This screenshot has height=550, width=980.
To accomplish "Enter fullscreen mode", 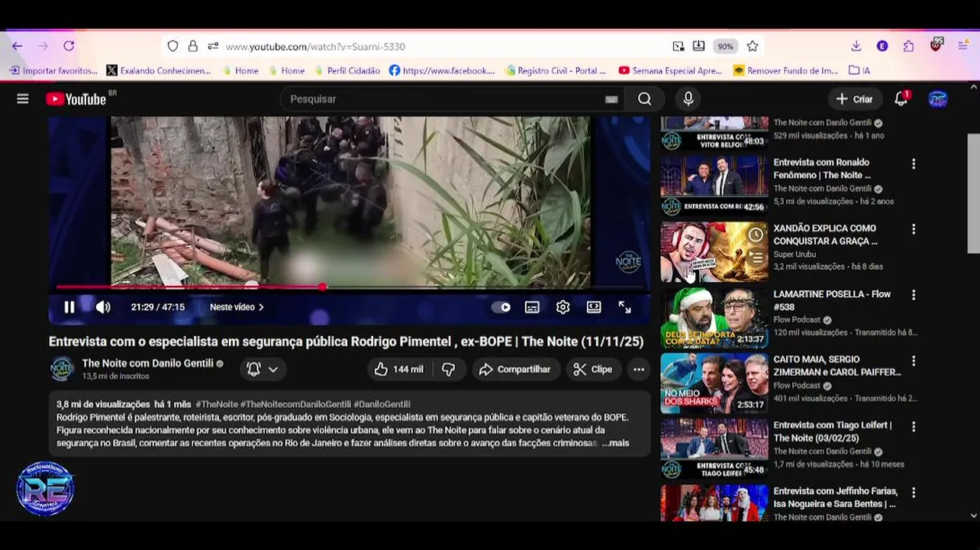I will (x=624, y=307).
